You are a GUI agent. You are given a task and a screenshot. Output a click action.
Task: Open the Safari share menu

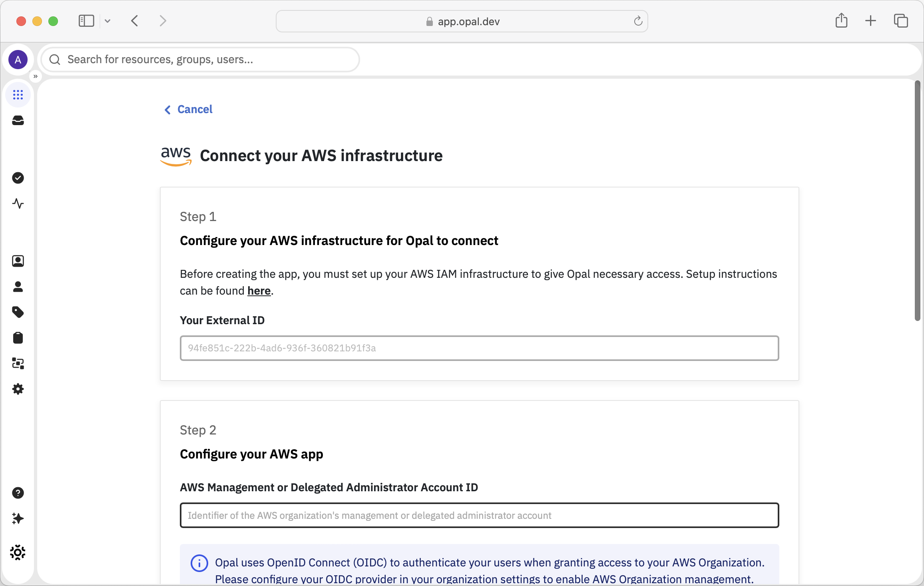tap(842, 20)
